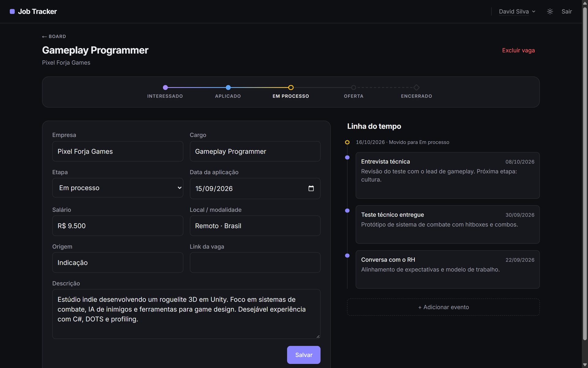Click the page vertical scrollbar
Screen dimensions: 588x368
[x=585, y=173]
